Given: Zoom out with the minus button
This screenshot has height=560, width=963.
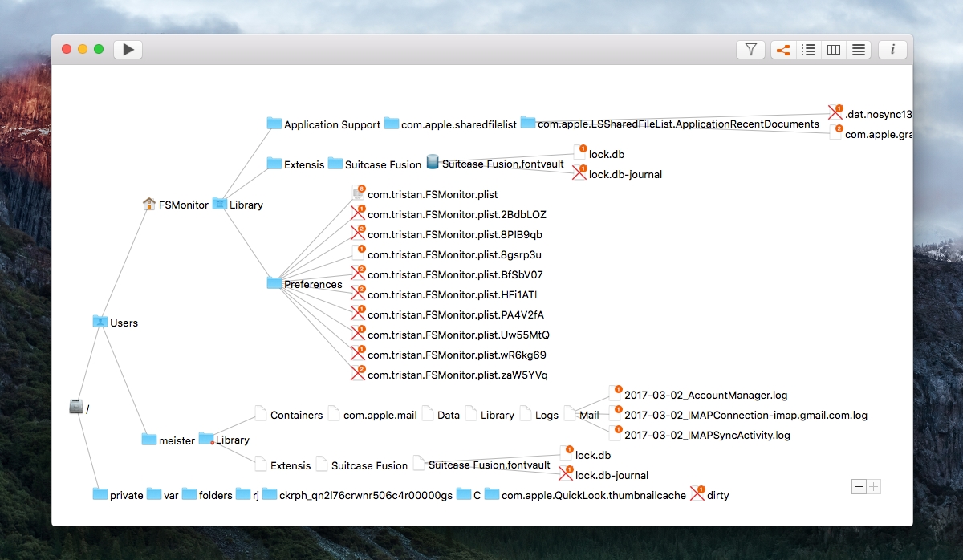Looking at the screenshot, I should 859,486.
